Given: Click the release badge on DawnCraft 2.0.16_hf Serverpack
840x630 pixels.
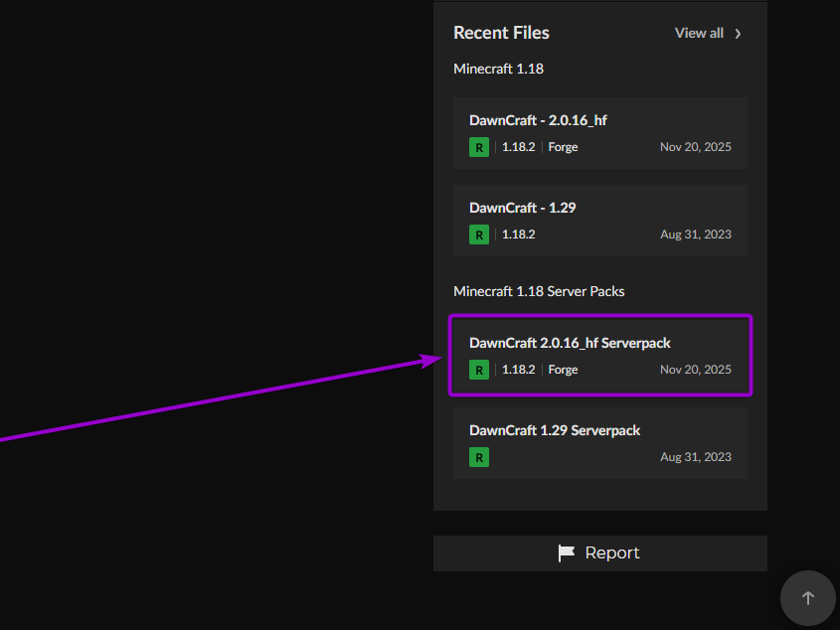Looking at the screenshot, I should tap(478, 369).
